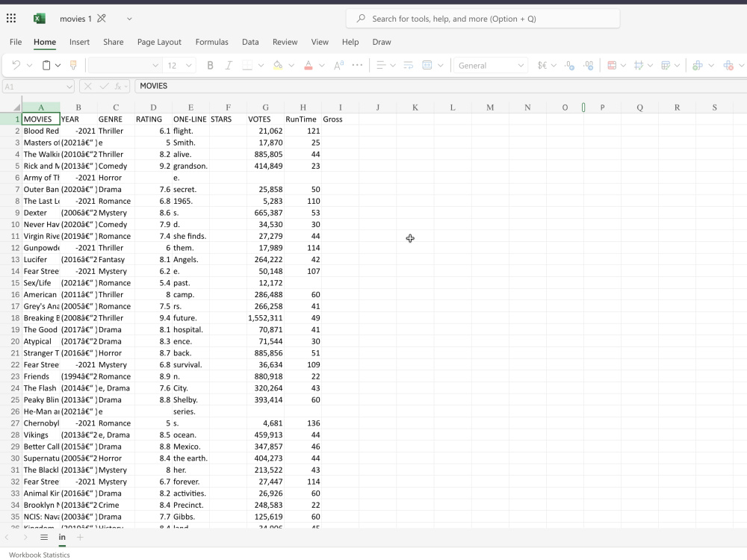This screenshot has height=560, width=747.
Task: Toggle italic formatting
Action: tap(229, 65)
